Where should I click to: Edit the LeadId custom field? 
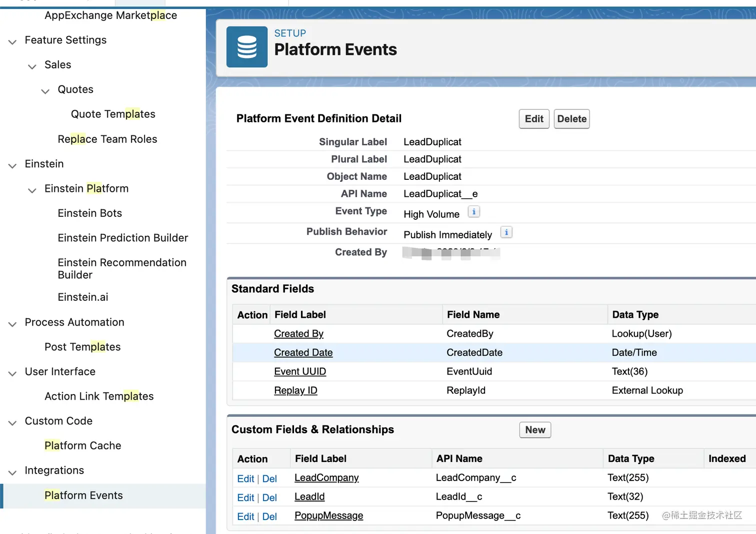[245, 498]
